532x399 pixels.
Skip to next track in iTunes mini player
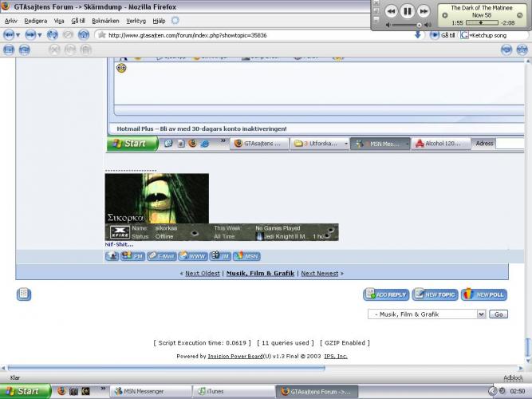tap(424, 12)
